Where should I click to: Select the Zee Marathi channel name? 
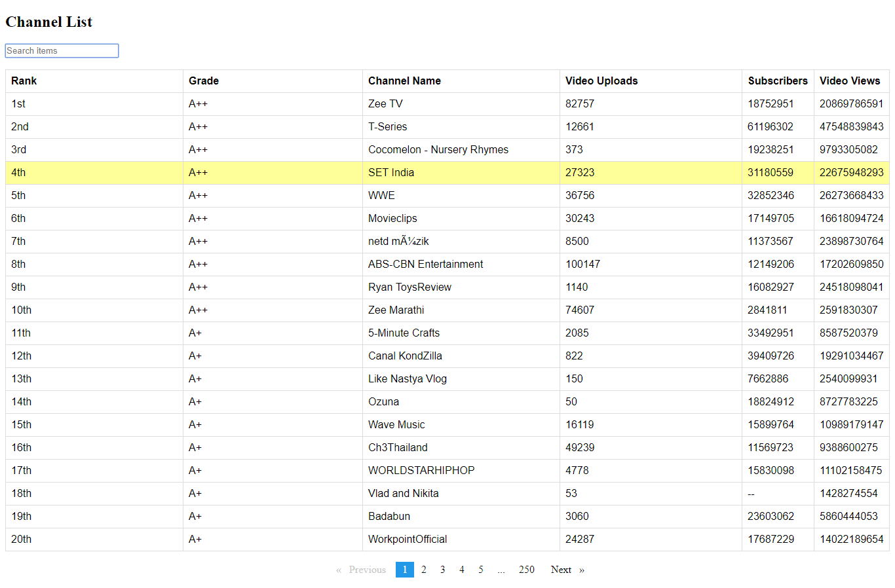[396, 310]
